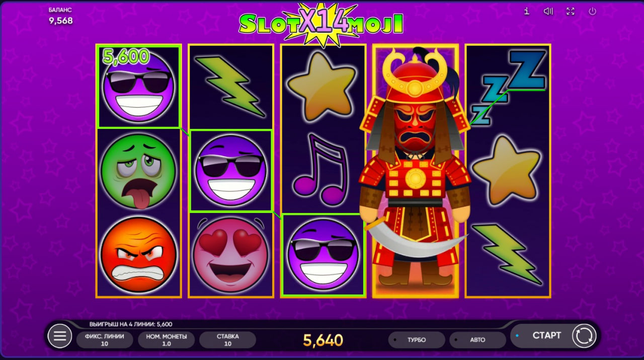Click the power exit icon
Viewport: 644px width, 360px height.
592,11
